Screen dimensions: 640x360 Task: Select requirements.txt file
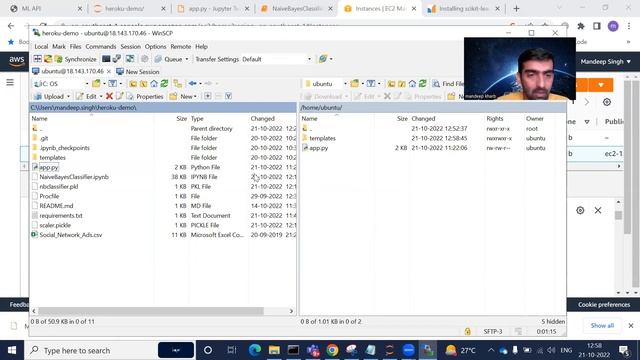(61, 216)
